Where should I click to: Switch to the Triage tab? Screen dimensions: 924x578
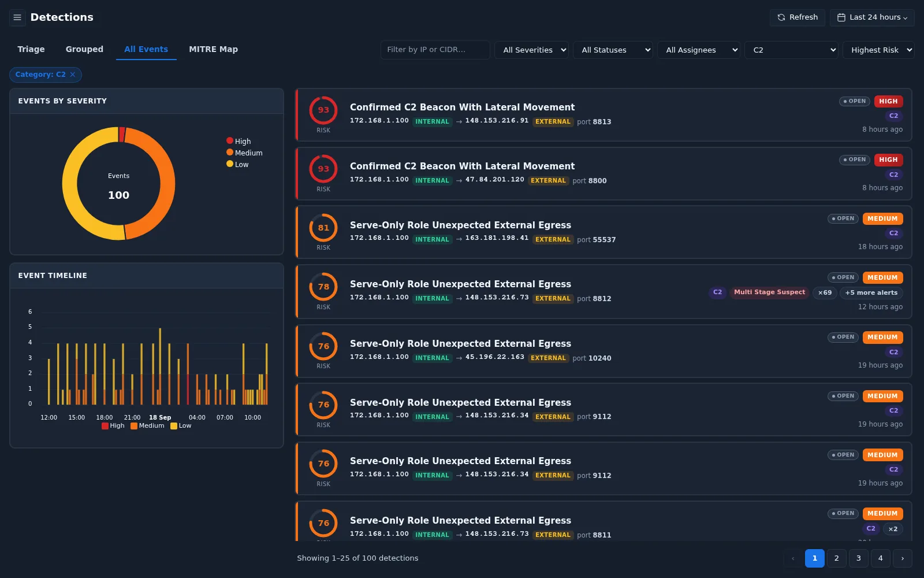pyautogui.click(x=31, y=49)
